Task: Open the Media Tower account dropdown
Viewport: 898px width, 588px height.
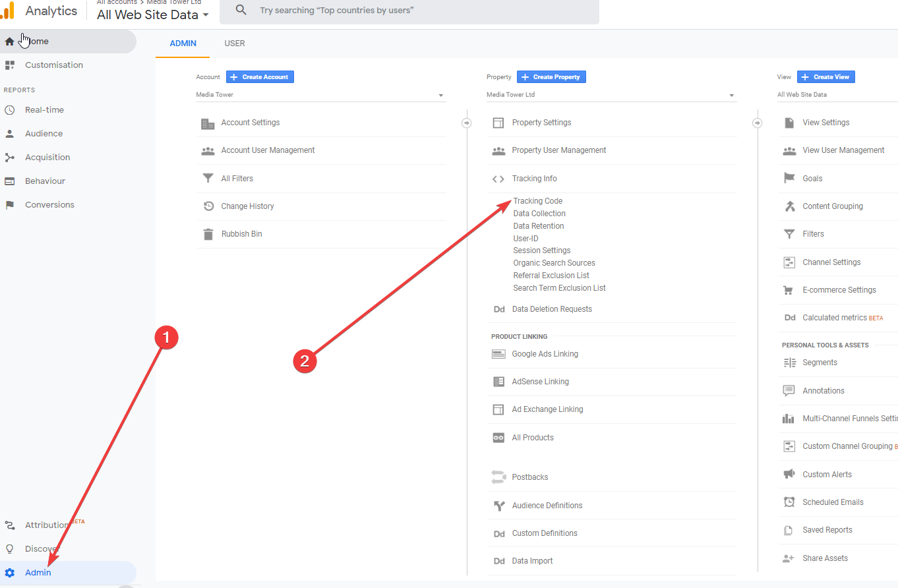Action: [320, 95]
